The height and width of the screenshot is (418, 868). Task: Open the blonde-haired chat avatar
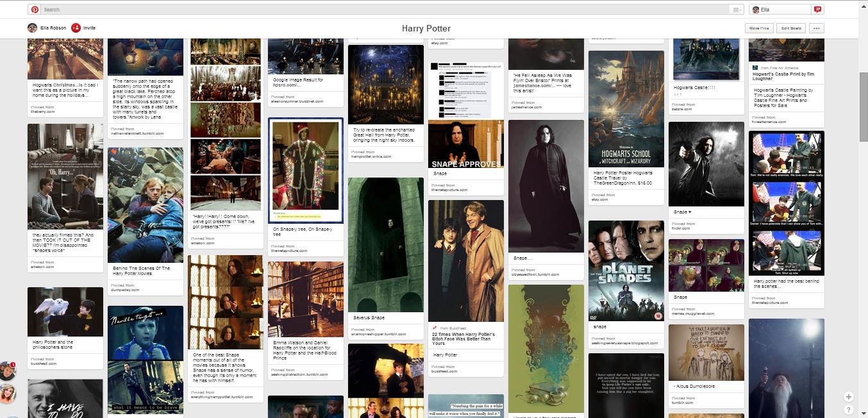pos(8,393)
